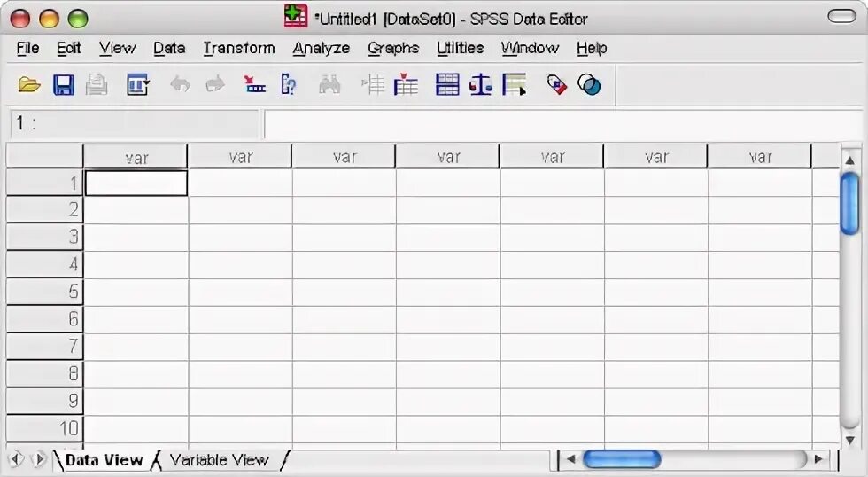Click the Select Cases icon

515,85
